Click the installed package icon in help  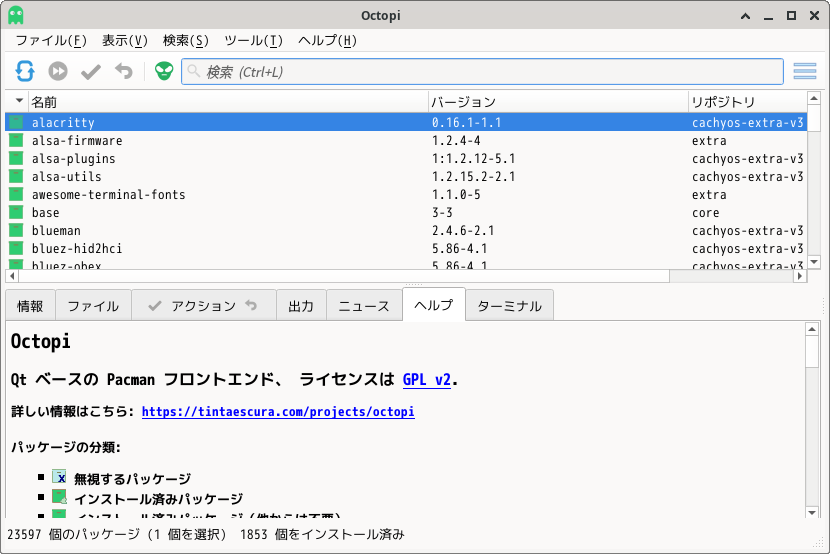tap(59, 497)
